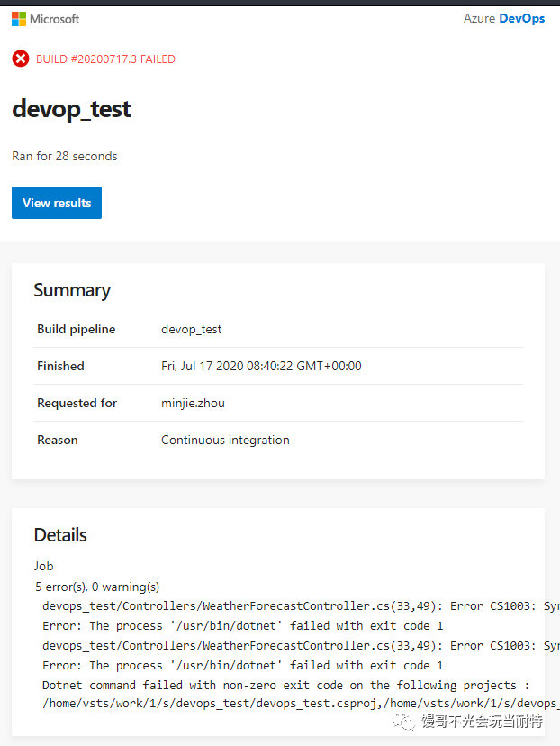This screenshot has height=746, width=560.
Task: Click the Dotnet command failed error message
Action: [285, 685]
